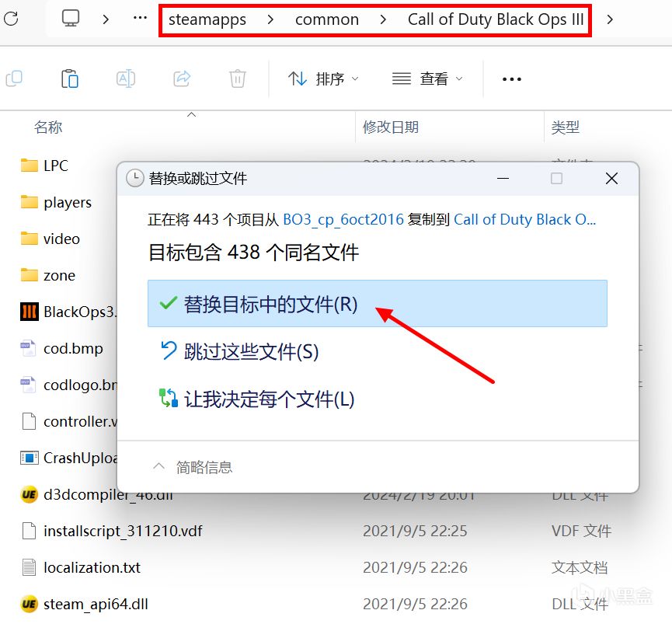Open the 排序 sort dropdown
Screen dimensions: 672x624
tap(324, 78)
